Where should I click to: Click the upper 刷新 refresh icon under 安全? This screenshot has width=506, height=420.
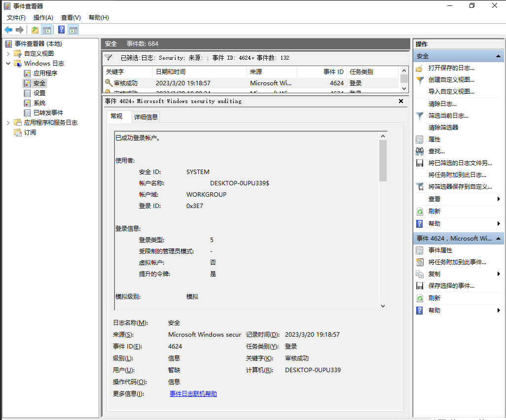(420, 211)
